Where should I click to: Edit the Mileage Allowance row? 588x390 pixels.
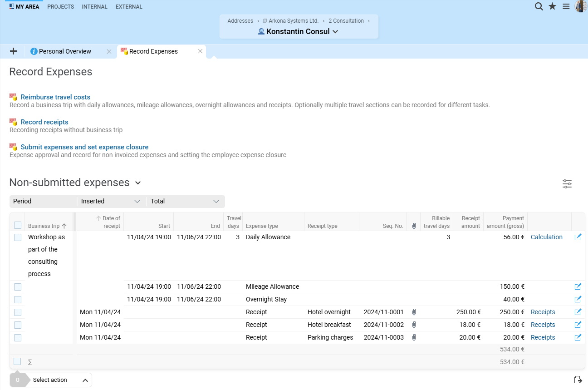[578, 286]
